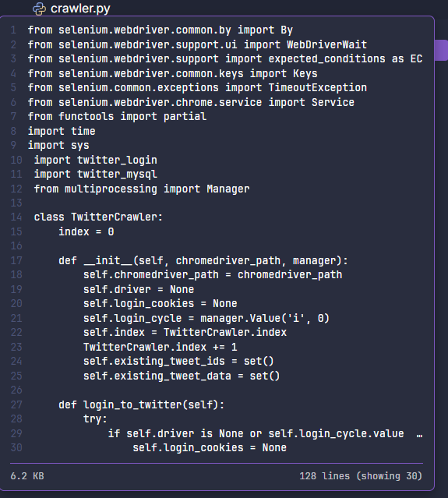
Task: Click 'self.login_cookies = None' on line 30
Action: point(210,448)
